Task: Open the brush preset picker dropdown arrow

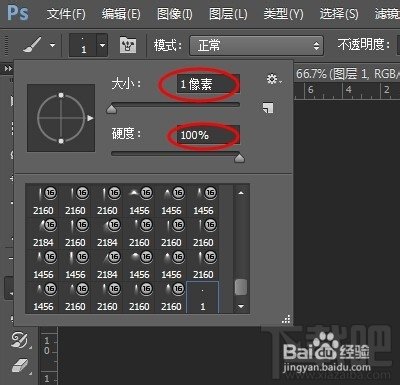Action: (x=102, y=45)
